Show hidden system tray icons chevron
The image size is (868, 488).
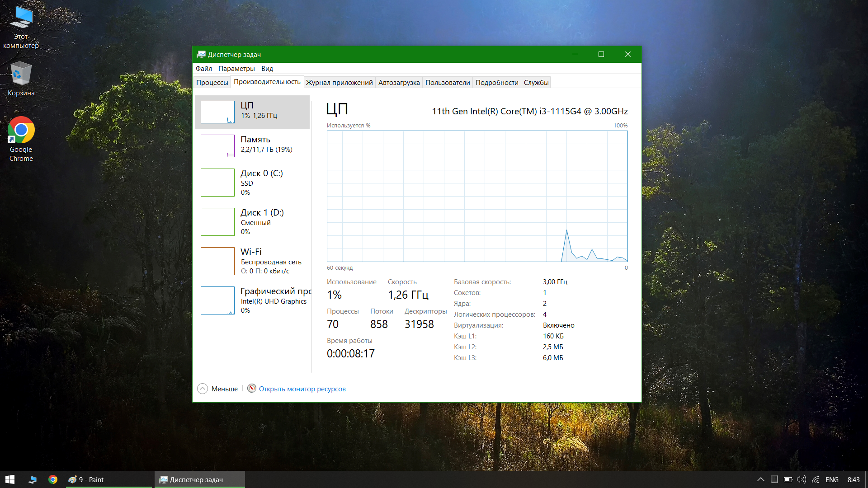[x=761, y=479]
